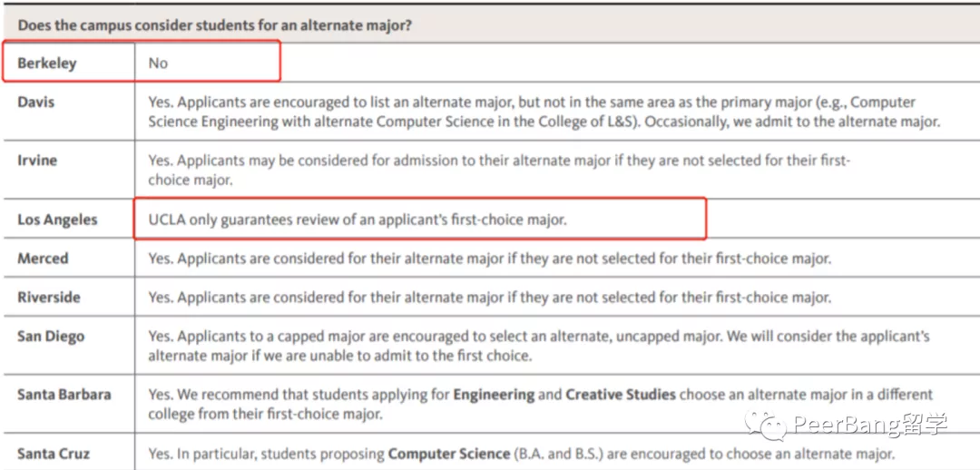Select the Davis campus name cell
The image size is (980, 470).
tap(36, 102)
